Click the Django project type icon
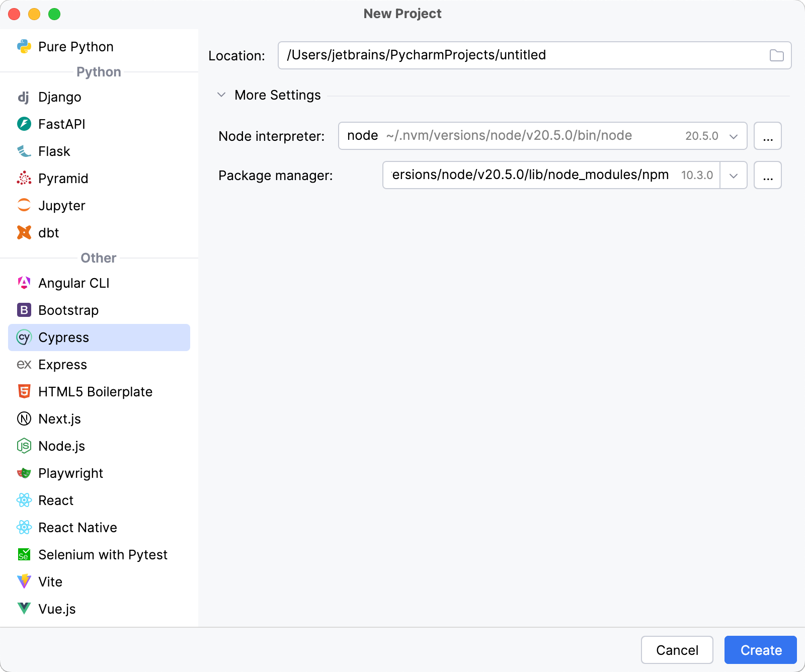This screenshot has height=672, width=805. 24,97
